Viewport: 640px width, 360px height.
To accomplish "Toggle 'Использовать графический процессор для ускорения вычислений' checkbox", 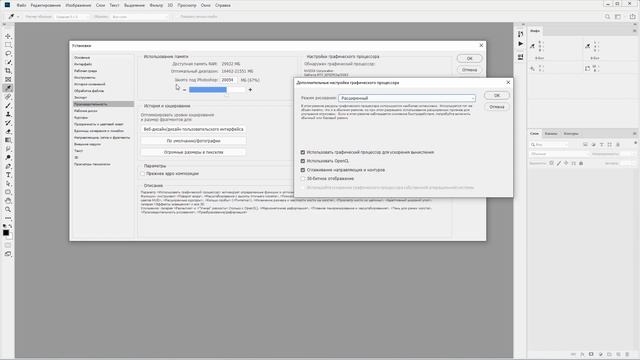I will [303, 152].
